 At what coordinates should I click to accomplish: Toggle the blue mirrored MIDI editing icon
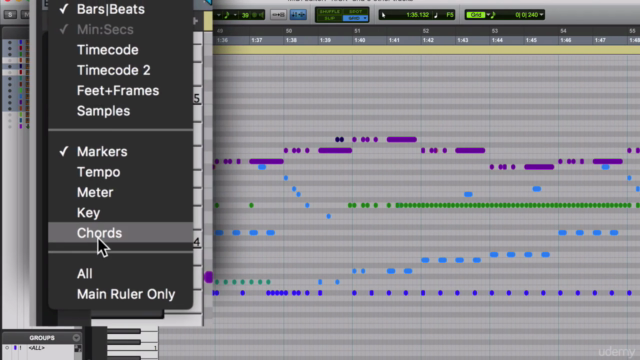click(298, 15)
